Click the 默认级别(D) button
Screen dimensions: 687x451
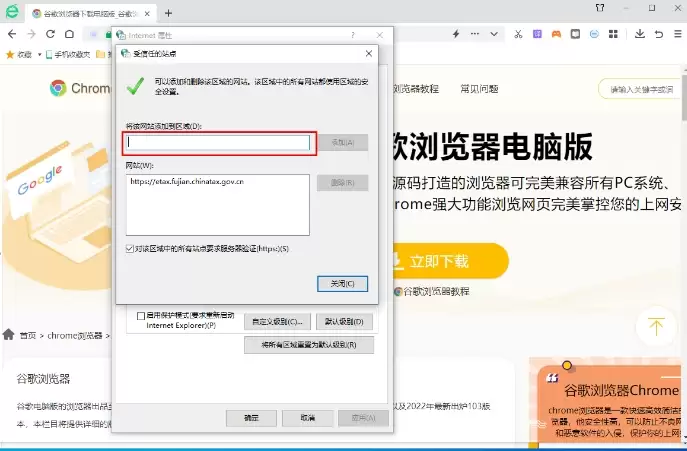344,321
